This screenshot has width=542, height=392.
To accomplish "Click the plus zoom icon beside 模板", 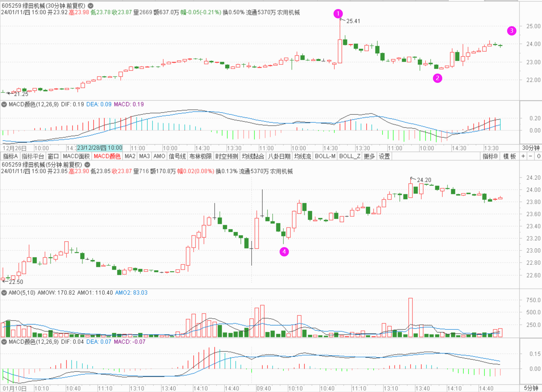I will pyautogui.click(x=523, y=156).
